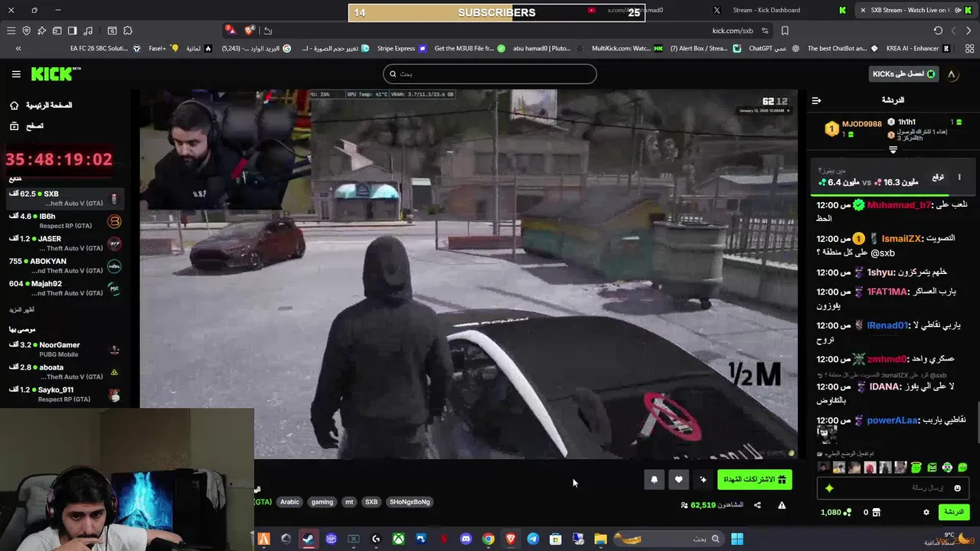Open the Kick sidebar hamburger menu
The width and height of the screenshot is (980, 551).
click(16, 74)
